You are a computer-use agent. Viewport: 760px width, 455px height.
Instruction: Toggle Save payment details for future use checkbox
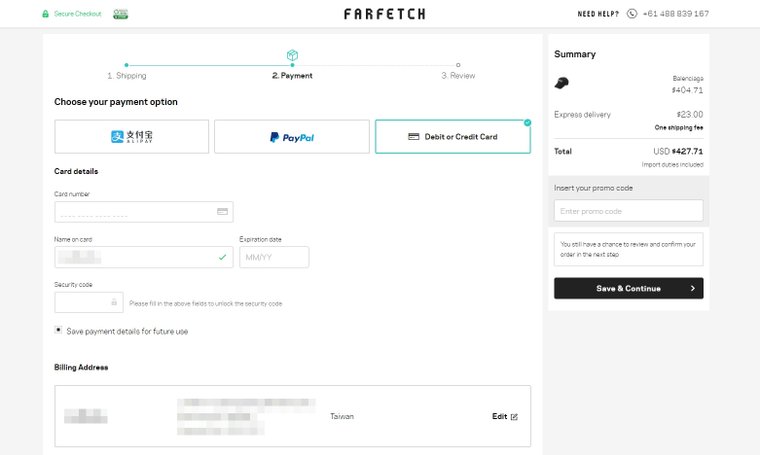pyautogui.click(x=58, y=330)
